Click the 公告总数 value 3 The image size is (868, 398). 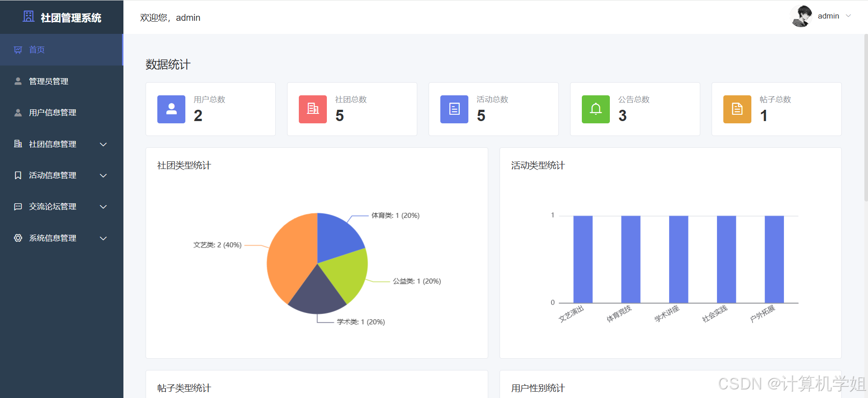623,116
